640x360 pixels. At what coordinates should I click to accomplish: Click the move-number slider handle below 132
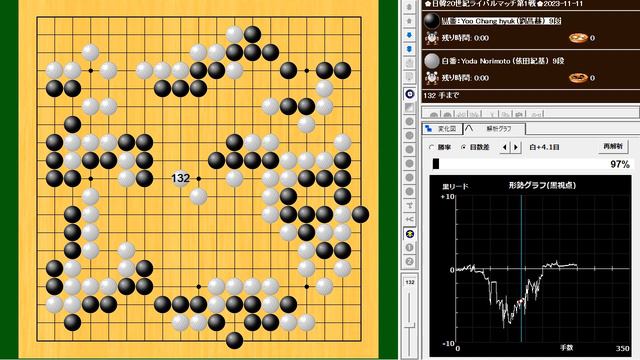(409, 326)
